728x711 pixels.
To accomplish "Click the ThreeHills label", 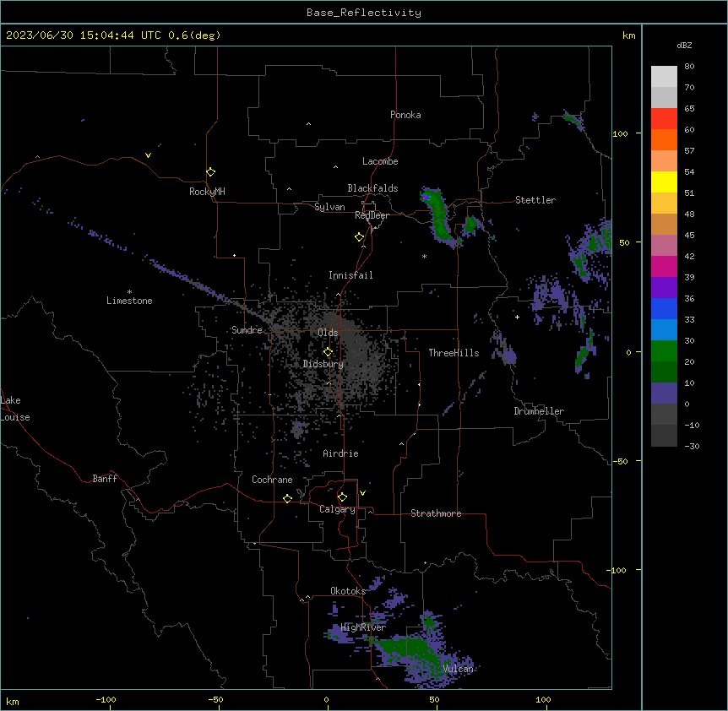I will (454, 353).
